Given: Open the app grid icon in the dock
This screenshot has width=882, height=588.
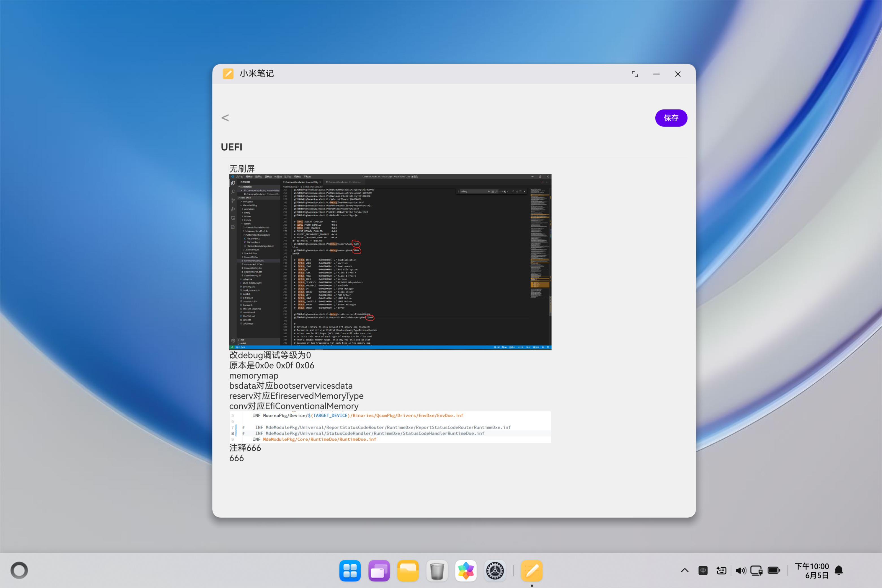Looking at the screenshot, I should click(350, 571).
